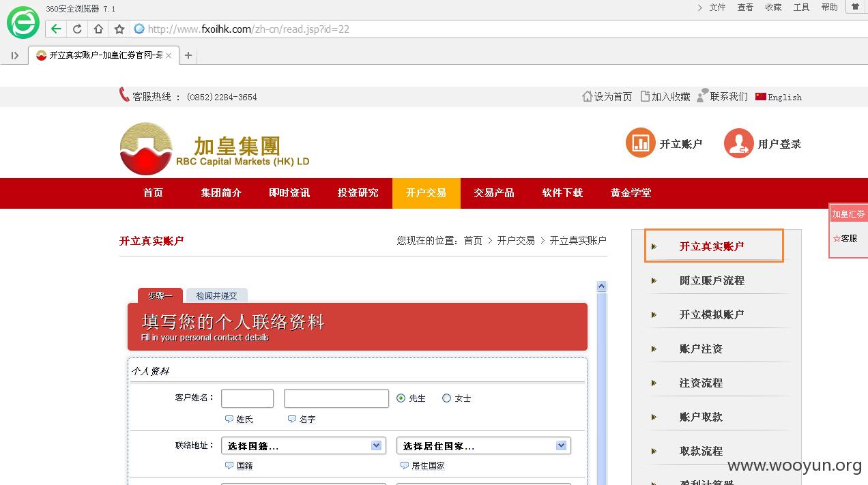Click the 加皇汇券 floating panel header
This screenshot has height=485, width=868.
tap(848, 214)
